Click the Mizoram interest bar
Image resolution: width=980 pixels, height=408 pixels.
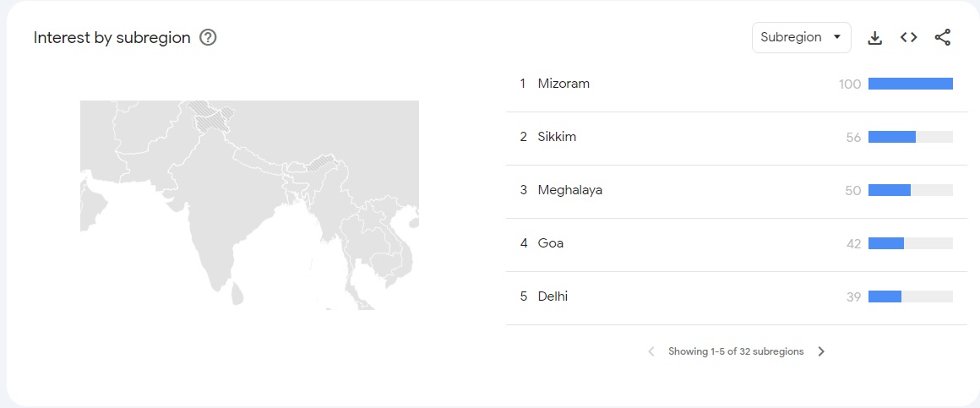coord(910,84)
